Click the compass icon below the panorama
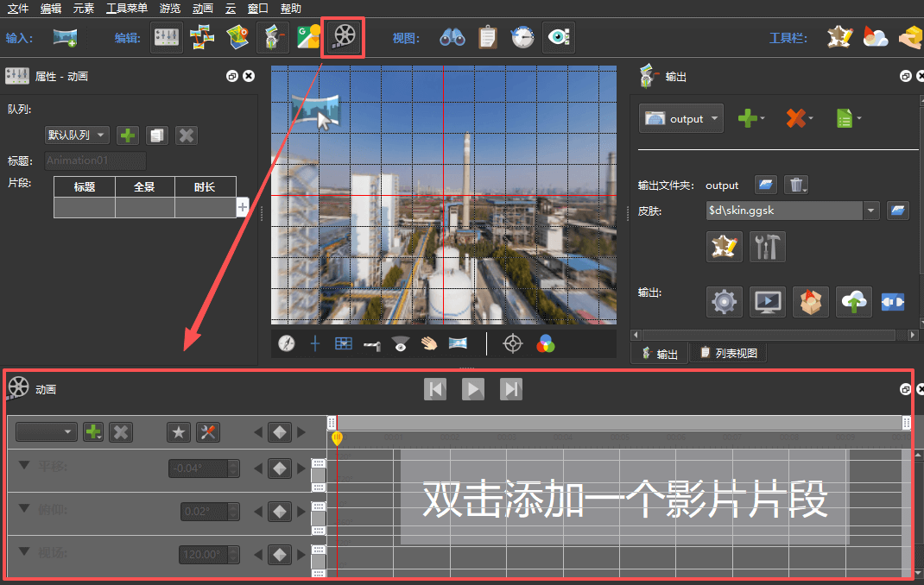 point(287,343)
